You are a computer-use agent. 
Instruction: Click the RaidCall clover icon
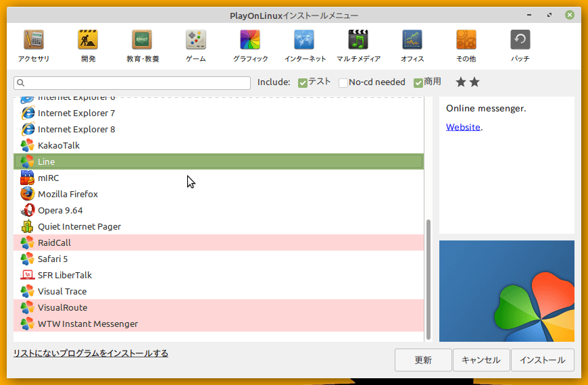[28, 242]
